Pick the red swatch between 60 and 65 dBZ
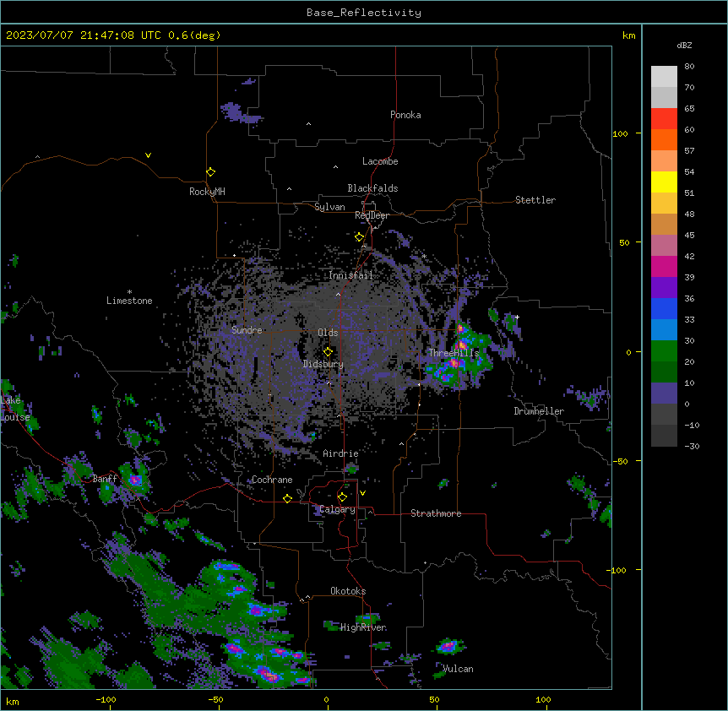 [x=664, y=118]
